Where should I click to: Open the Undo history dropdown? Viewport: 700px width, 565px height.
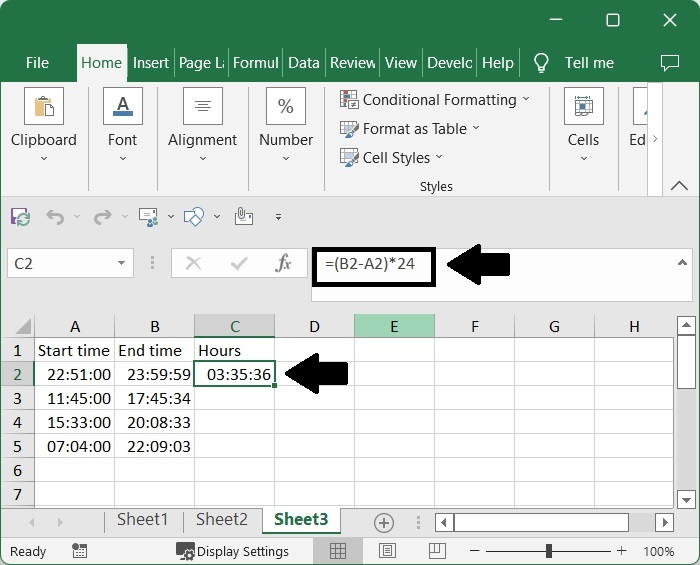77,216
